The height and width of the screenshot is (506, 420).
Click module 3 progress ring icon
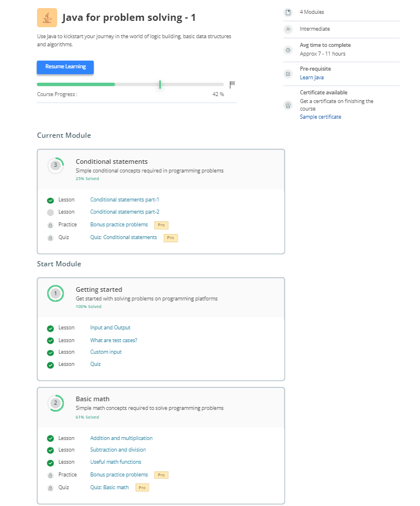coord(56,165)
